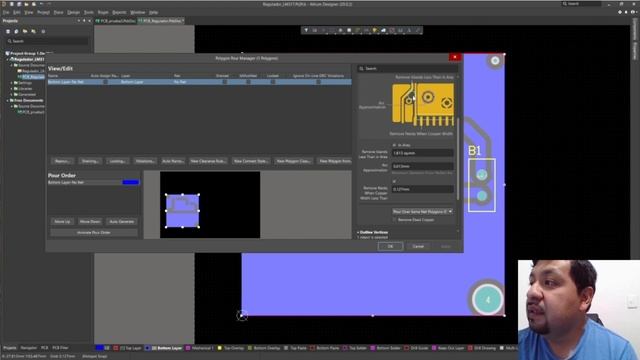Click the Redo arrow in quick access bar
Image resolution: width=640 pixels, height=360 pixels.
49,4
